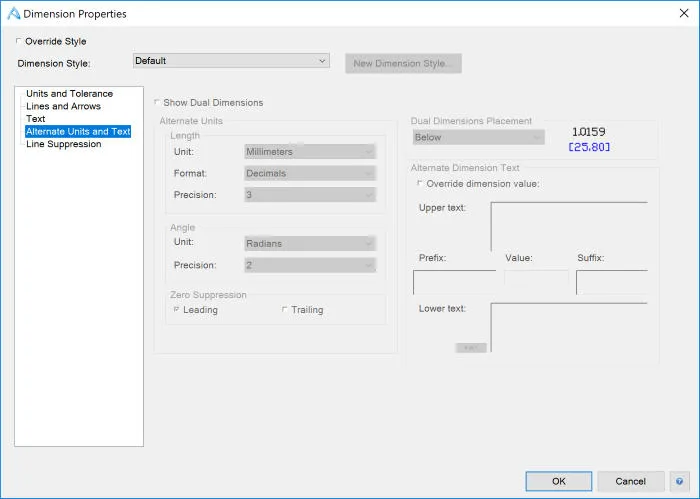Click the New Dimension Style button

click(x=403, y=63)
